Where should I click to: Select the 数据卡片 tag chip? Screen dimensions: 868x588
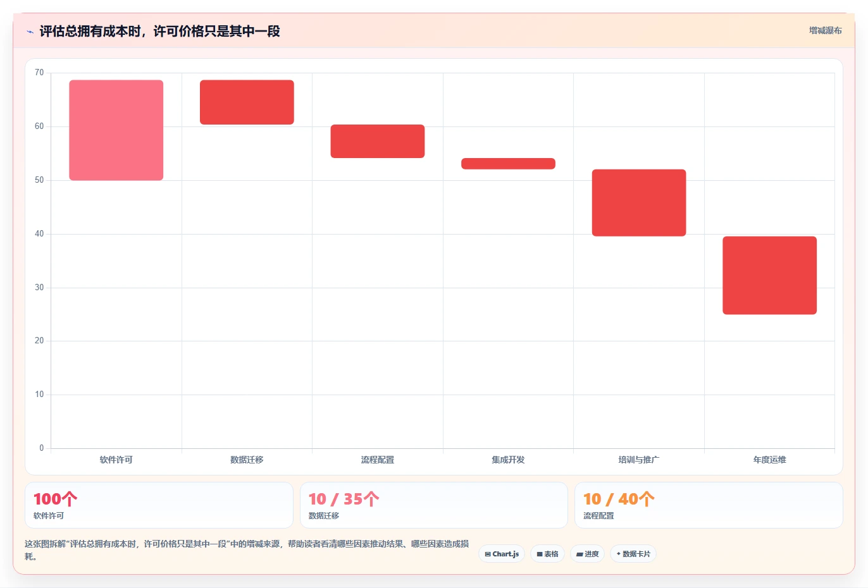[633, 554]
